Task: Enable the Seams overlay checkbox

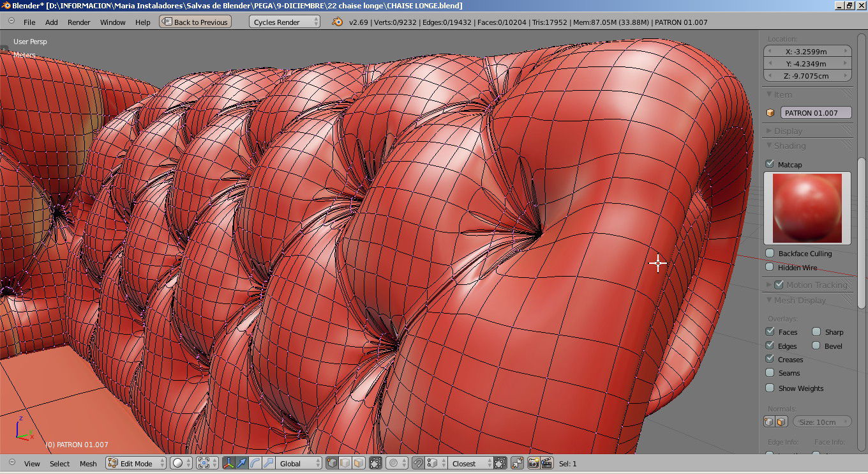Action: [x=770, y=373]
